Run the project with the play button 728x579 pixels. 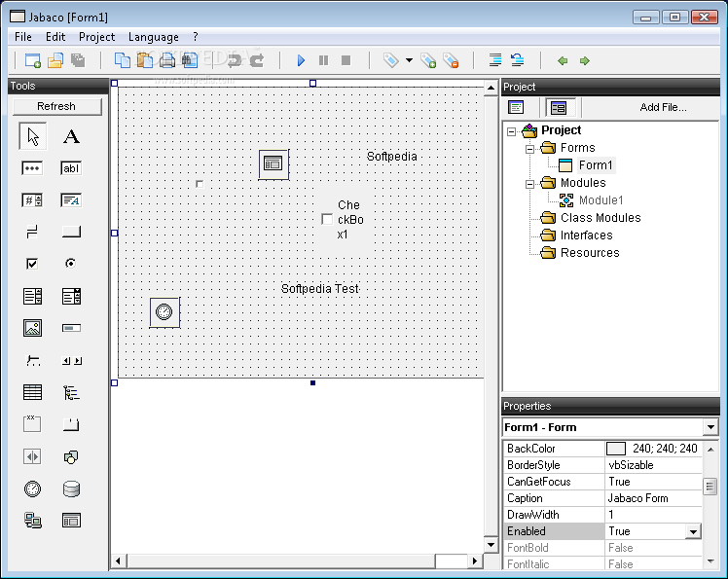(301, 60)
